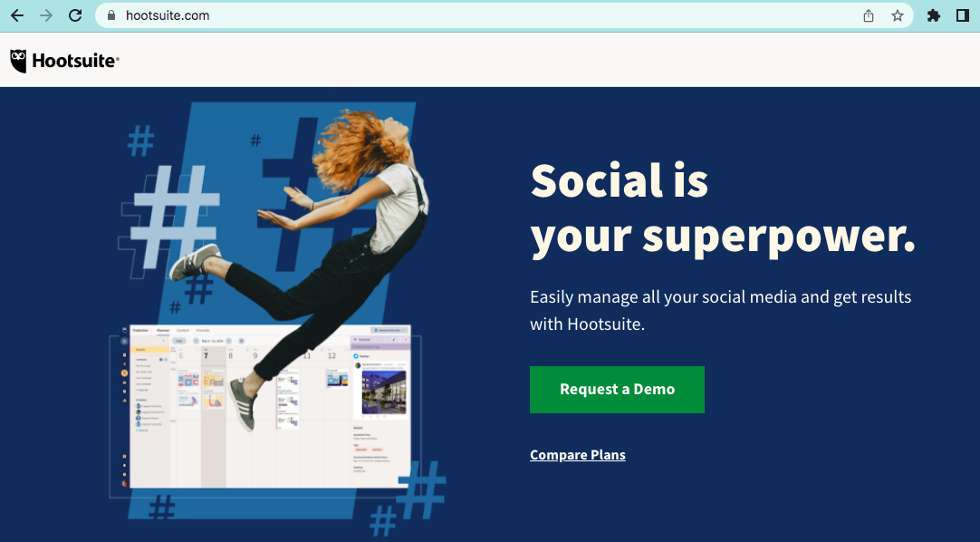This screenshot has height=542, width=980.
Task: Open the Compare Plans link
Action: (578, 455)
